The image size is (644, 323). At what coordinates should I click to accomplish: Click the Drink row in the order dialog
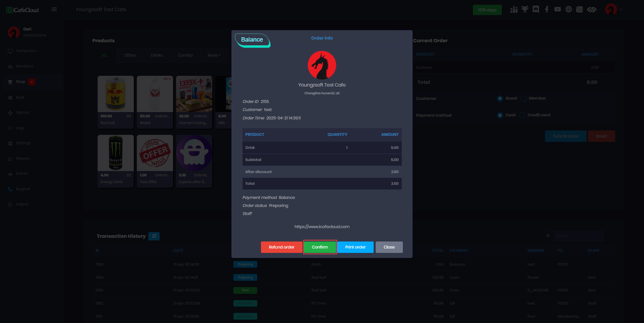click(322, 148)
